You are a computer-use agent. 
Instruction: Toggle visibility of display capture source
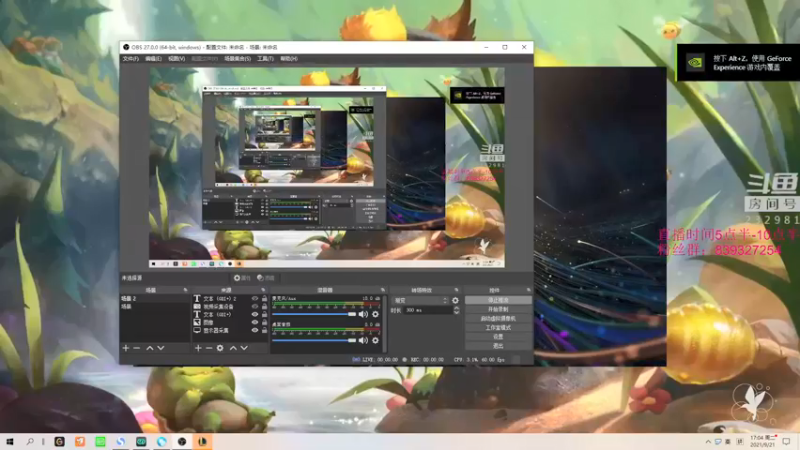click(255, 331)
